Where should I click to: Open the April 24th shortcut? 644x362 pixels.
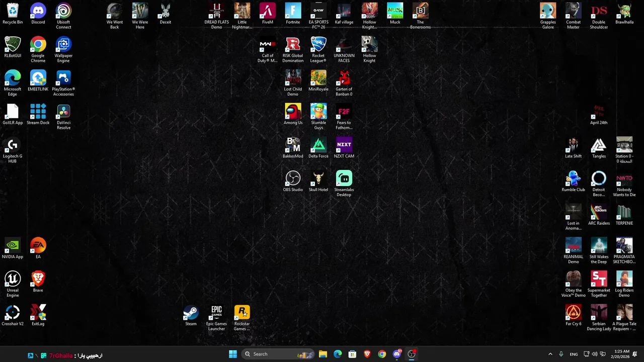(x=599, y=115)
